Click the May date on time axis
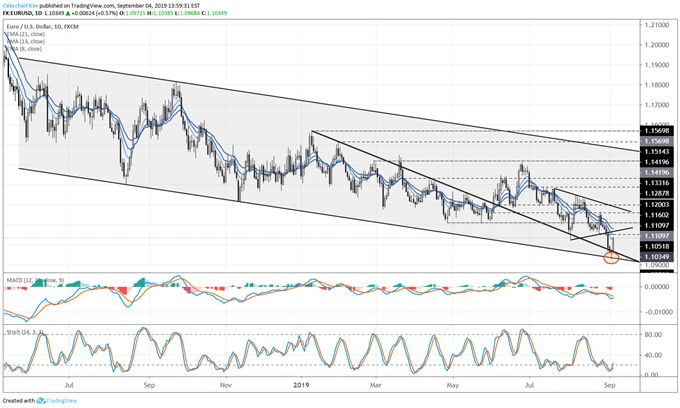This screenshot has width=680, height=408. tap(452, 385)
